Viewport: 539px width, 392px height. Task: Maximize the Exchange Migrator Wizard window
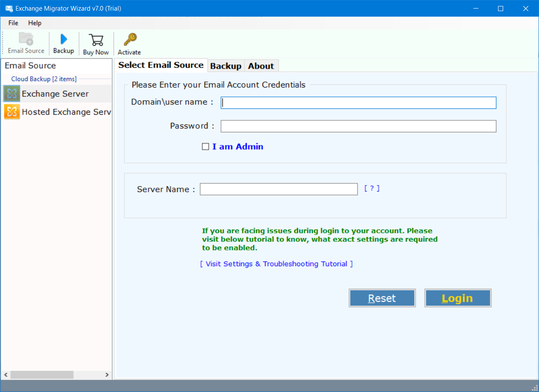tap(500, 9)
